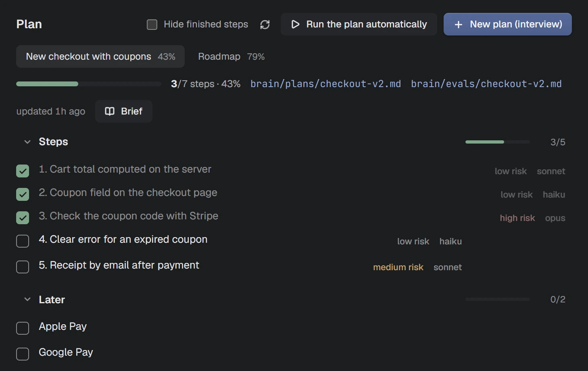This screenshot has height=371, width=588.
Task: Click the "low risk" label on step 2
Action: 517,195
